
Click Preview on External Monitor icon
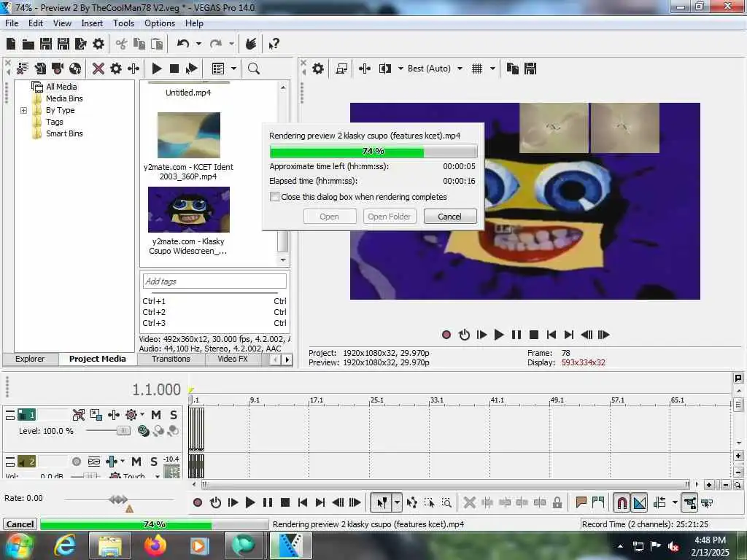coord(341,69)
